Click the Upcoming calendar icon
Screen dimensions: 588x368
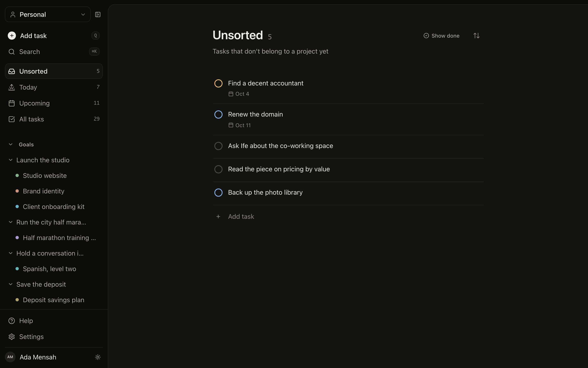click(x=11, y=103)
